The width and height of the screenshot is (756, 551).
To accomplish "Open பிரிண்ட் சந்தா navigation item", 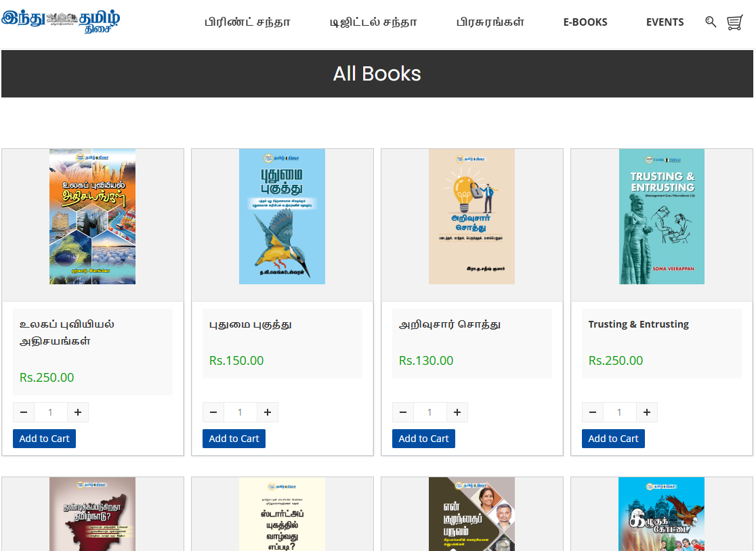I will [x=247, y=22].
